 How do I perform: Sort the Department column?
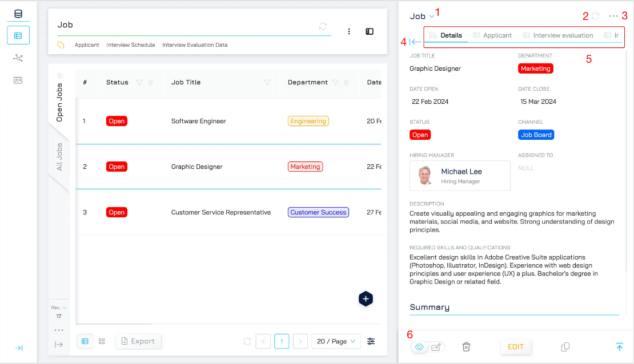coord(347,82)
